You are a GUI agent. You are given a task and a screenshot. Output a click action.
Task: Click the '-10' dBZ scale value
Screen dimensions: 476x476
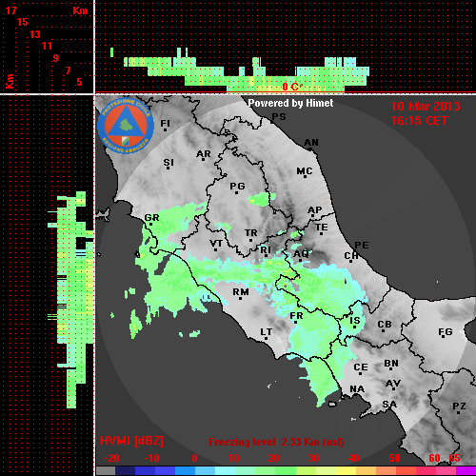click(151, 458)
